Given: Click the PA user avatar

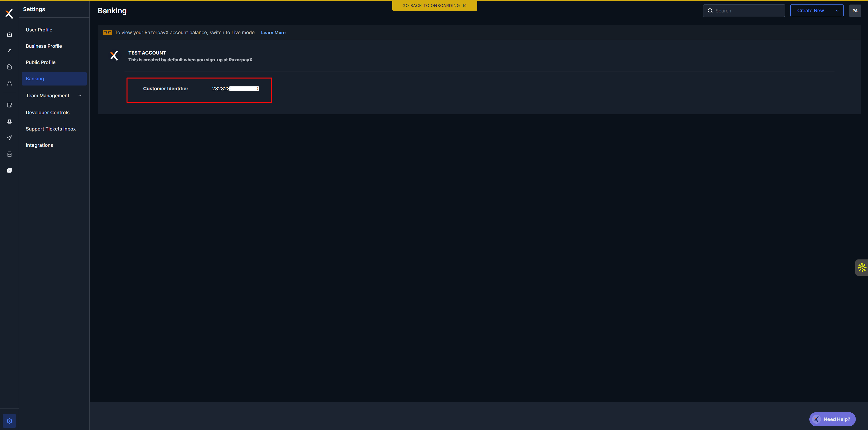Looking at the screenshot, I should pyautogui.click(x=855, y=11).
